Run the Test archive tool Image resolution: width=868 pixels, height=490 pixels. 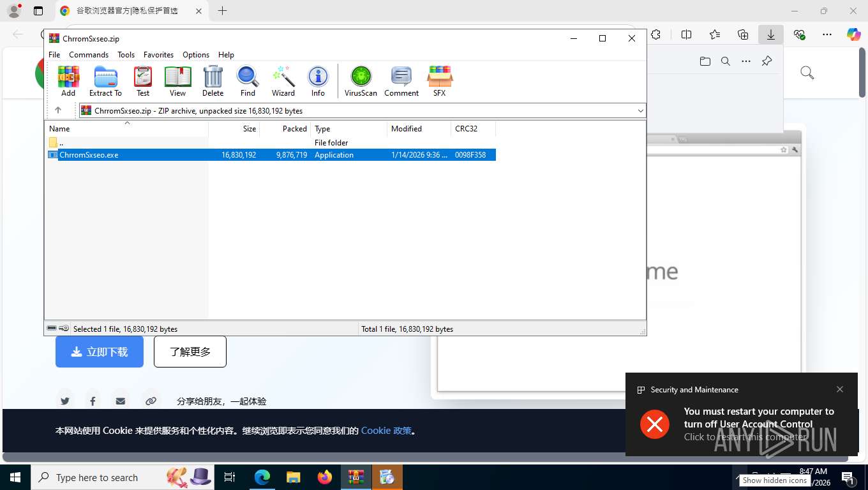click(143, 81)
